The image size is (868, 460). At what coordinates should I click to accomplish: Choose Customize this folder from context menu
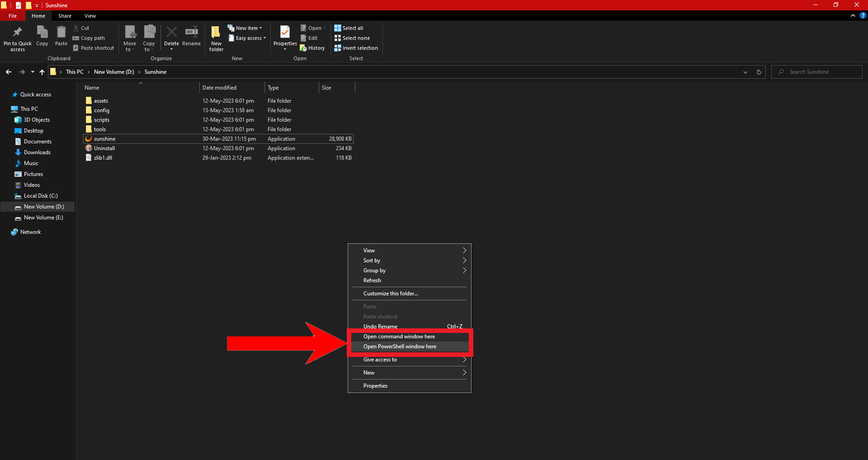tap(410, 294)
